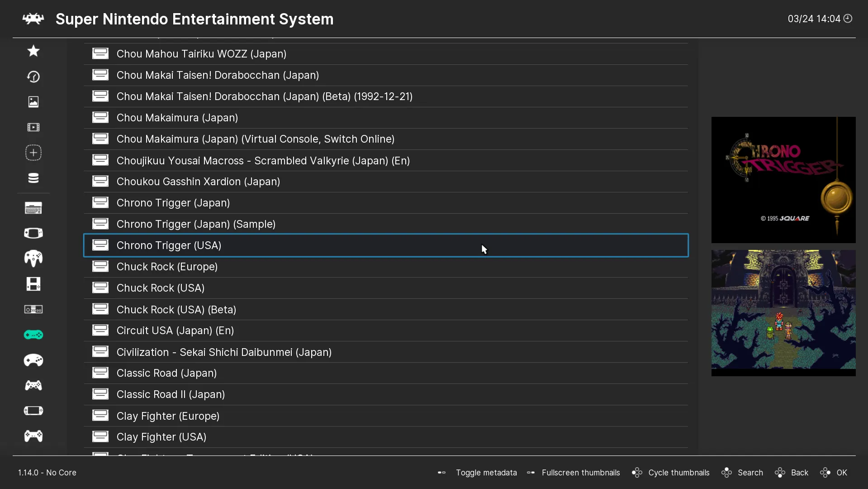Open the RetroArch invader logo

tap(33, 19)
